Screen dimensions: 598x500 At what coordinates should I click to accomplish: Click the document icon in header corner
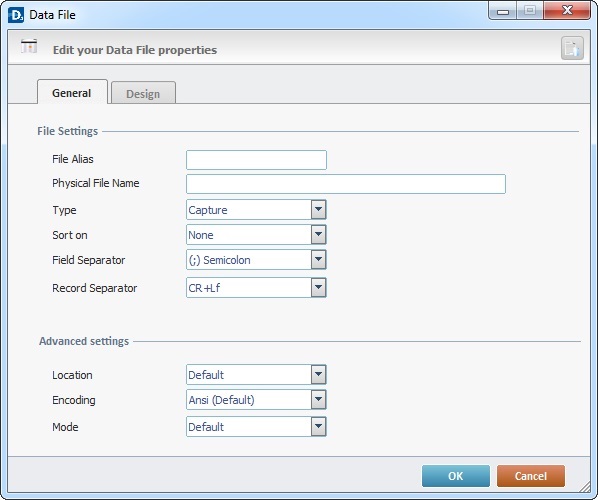572,48
